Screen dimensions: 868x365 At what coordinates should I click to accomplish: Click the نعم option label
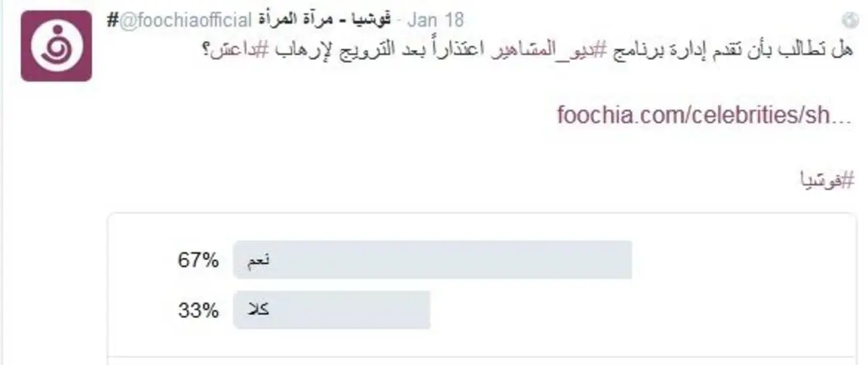coord(258,260)
